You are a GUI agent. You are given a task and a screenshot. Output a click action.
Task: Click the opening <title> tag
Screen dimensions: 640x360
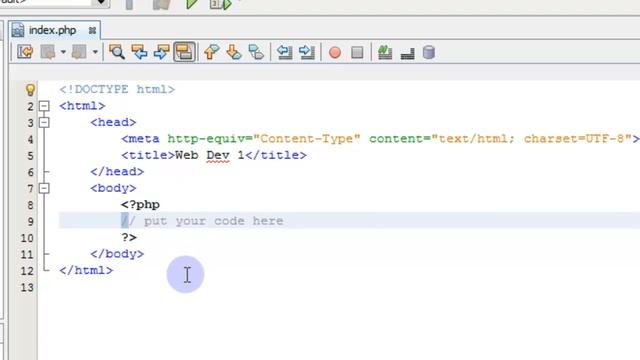(x=148, y=155)
